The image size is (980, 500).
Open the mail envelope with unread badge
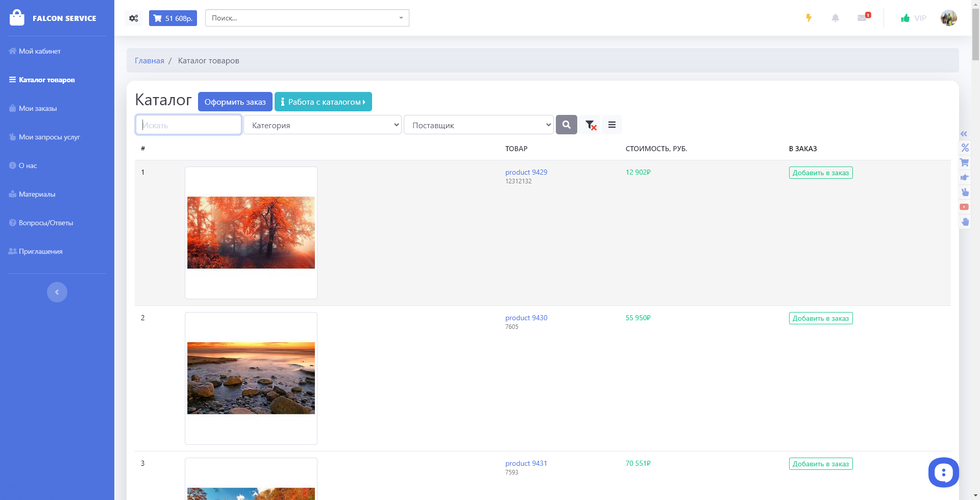point(863,18)
